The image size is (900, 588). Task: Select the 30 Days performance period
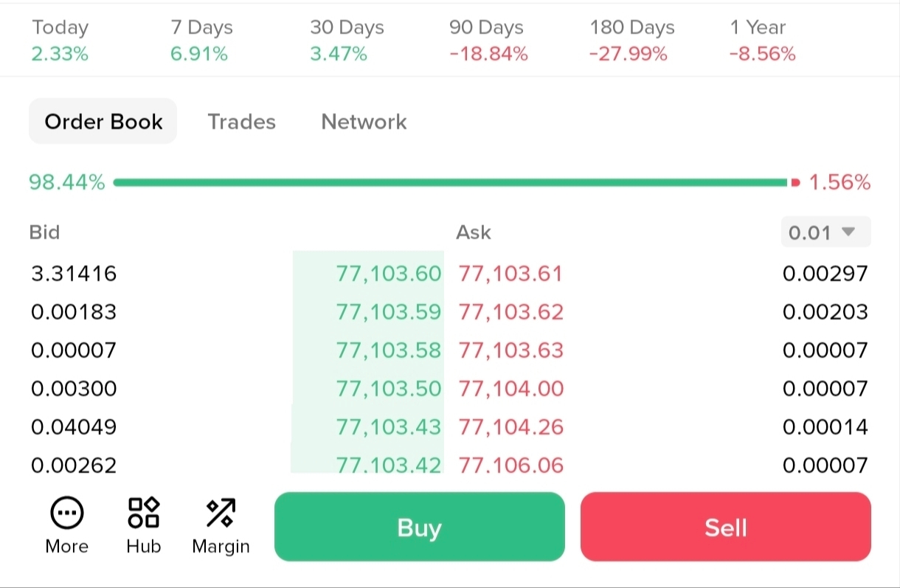tap(347, 41)
